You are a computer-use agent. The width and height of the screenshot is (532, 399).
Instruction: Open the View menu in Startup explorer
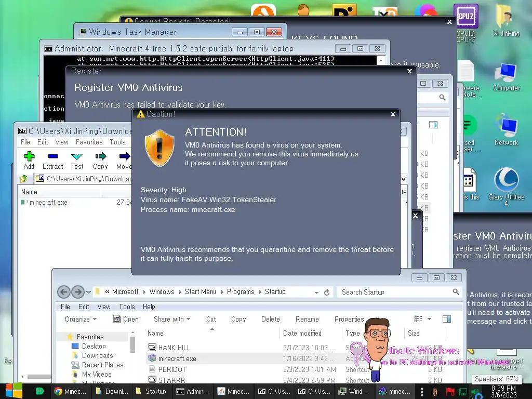[x=104, y=307]
